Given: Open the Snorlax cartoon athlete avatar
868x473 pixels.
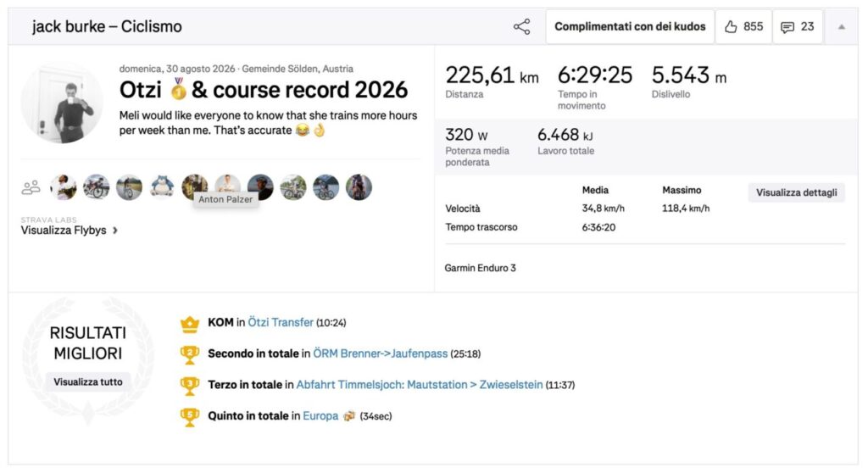Looking at the screenshot, I should click(162, 187).
